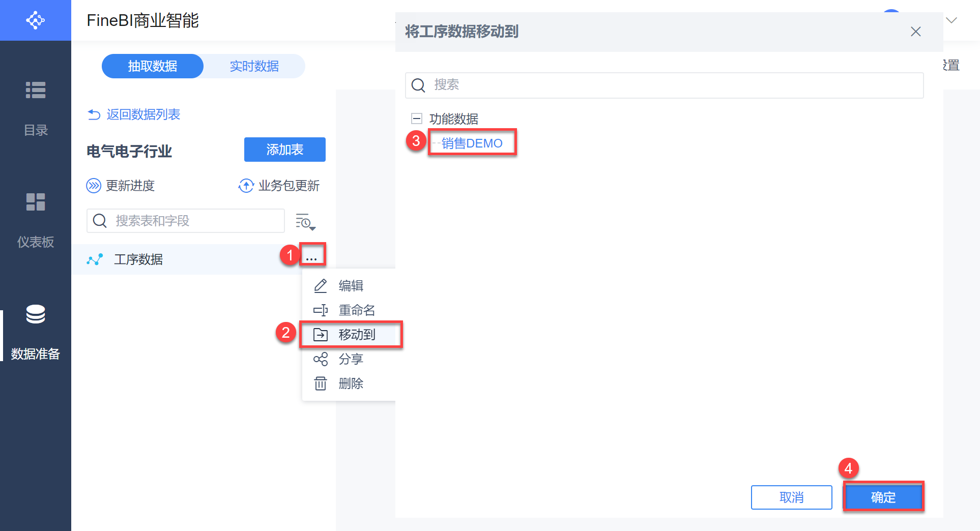Click the 业务包更新 package update icon

click(x=246, y=186)
